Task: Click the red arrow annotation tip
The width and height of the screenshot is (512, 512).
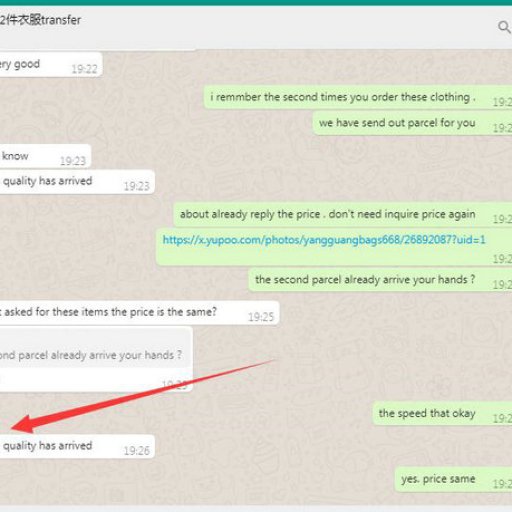Action: coord(15,427)
